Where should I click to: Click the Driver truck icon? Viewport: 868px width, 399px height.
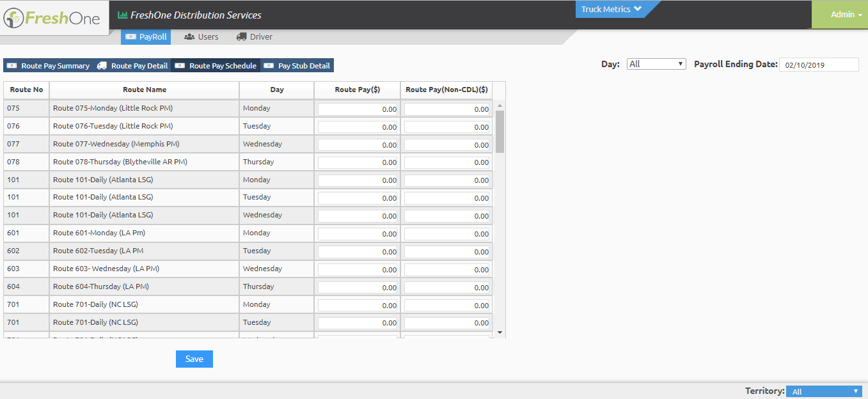pyautogui.click(x=241, y=37)
